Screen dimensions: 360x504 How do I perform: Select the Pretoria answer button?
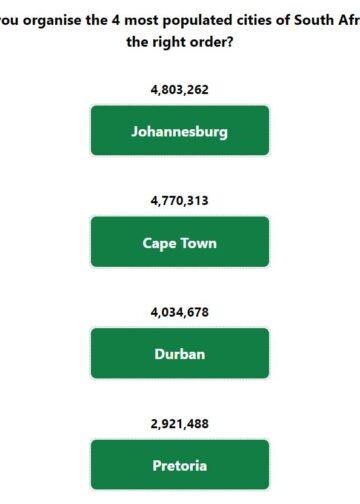coord(180,464)
